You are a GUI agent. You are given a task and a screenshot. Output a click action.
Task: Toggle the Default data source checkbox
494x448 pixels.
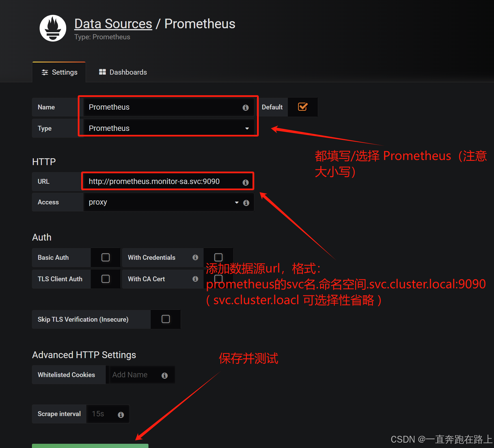point(303,107)
